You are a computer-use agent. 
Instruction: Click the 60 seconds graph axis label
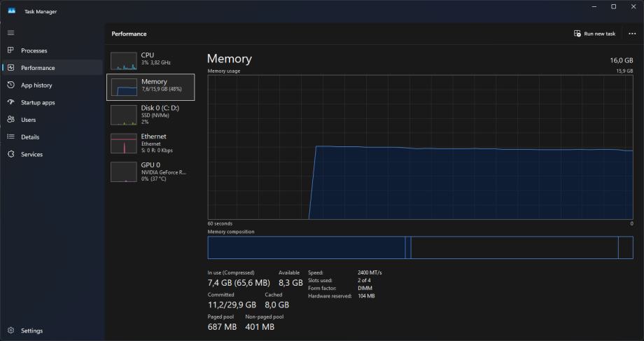(x=220, y=223)
